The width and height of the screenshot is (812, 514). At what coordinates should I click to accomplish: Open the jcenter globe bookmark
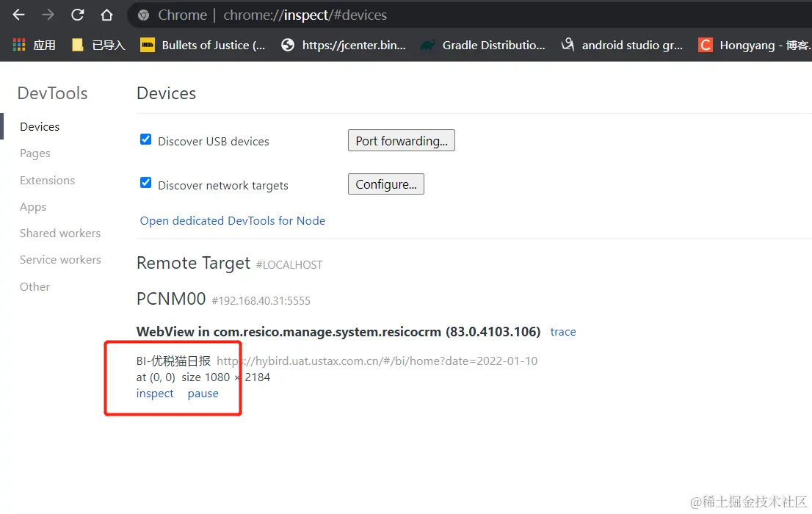point(343,45)
